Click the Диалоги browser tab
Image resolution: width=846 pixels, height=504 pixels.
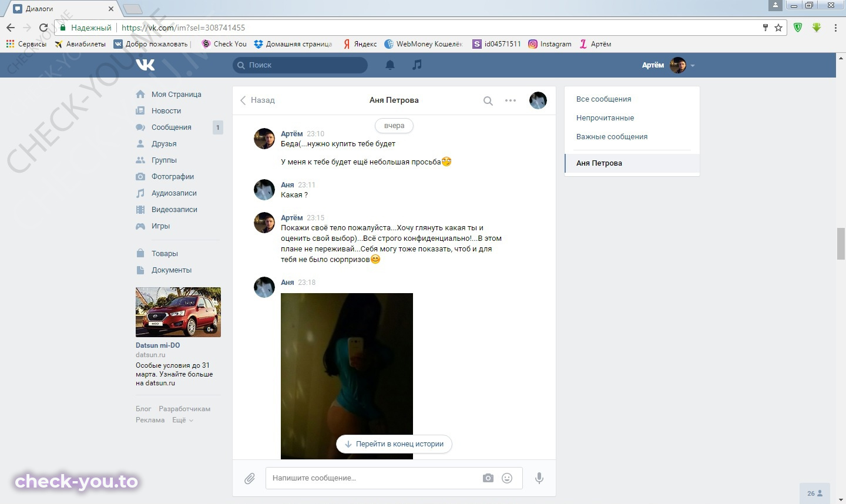(63, 9)
